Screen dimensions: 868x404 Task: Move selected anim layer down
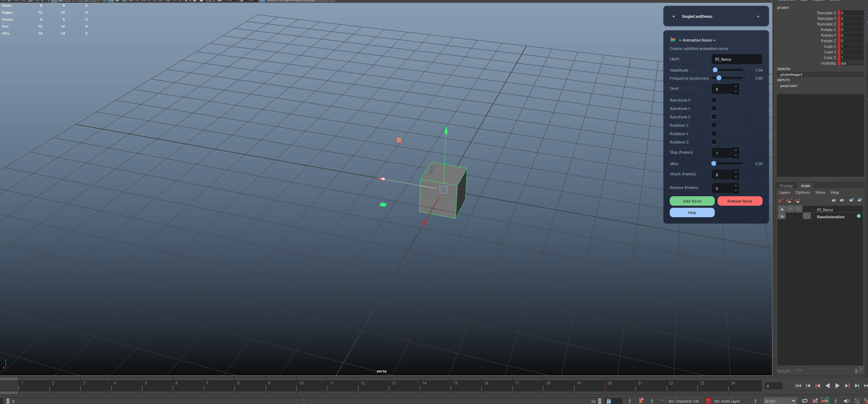(x=842, y=200)
